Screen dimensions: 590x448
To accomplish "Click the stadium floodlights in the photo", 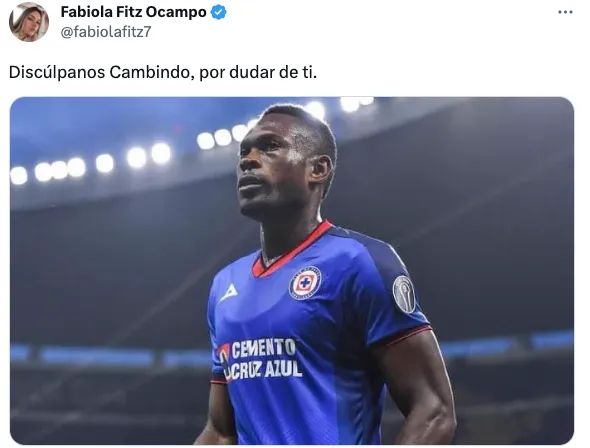I will click(x=90, y=164).
